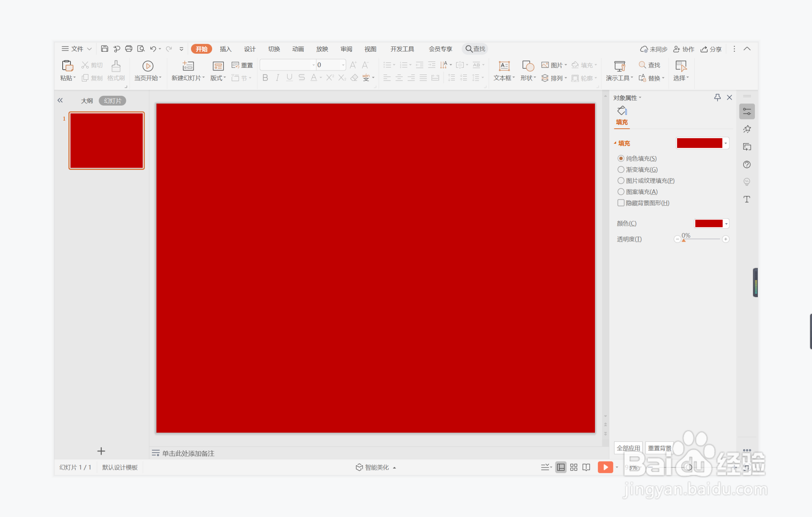
Task: Switch to slide sorter view icon
Action: pos(573,467)
